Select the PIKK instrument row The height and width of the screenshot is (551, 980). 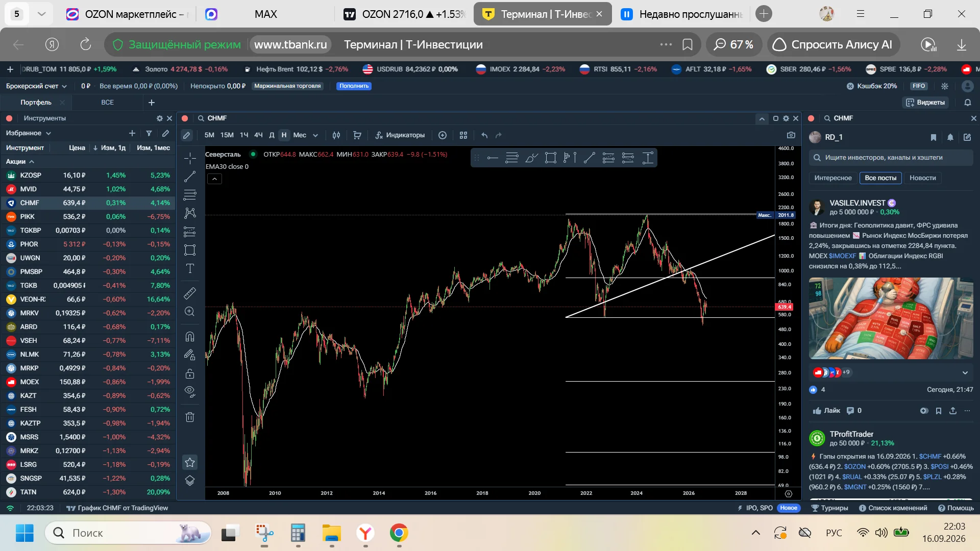(88, 217)
